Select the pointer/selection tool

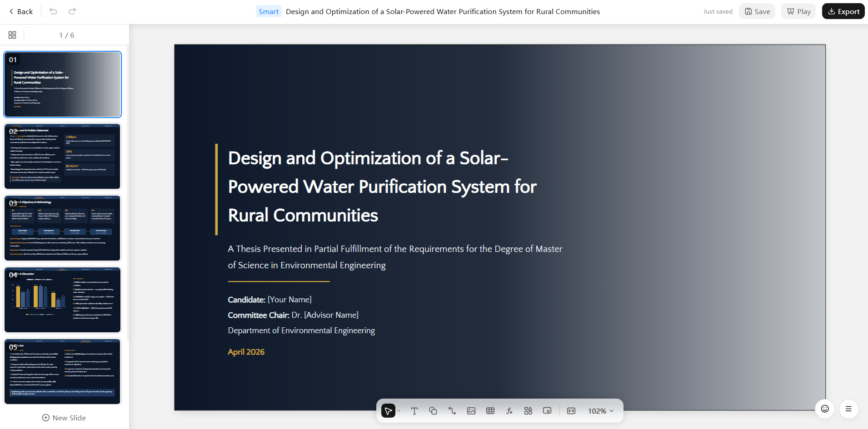[x=388, y=411]
